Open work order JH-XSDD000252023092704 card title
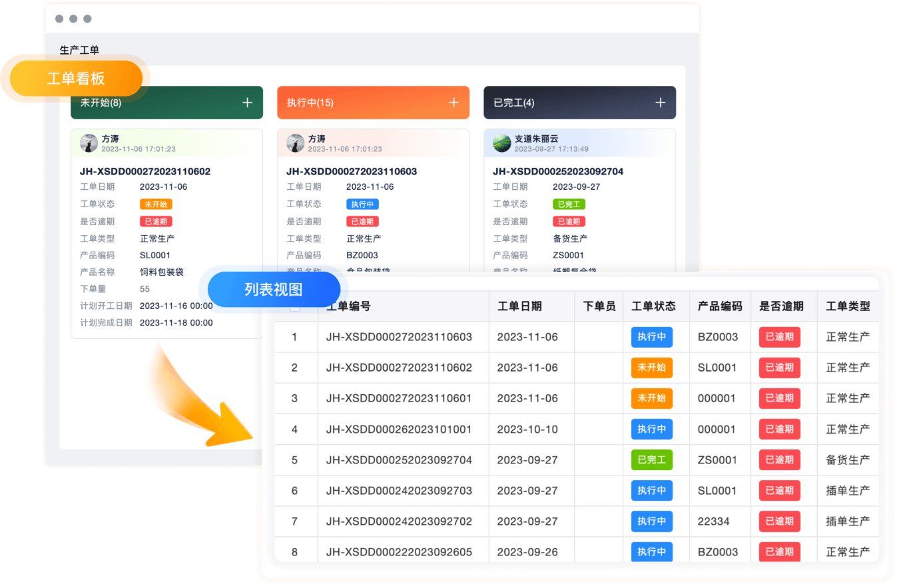Screen dimensions: 899x588 pyautogui.click(x=558, y=171)
